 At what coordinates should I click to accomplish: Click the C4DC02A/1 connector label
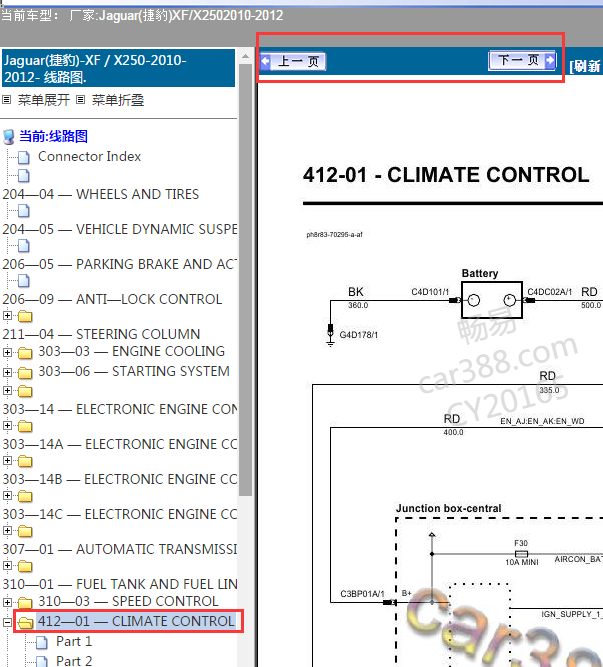[x=549, y=292]
